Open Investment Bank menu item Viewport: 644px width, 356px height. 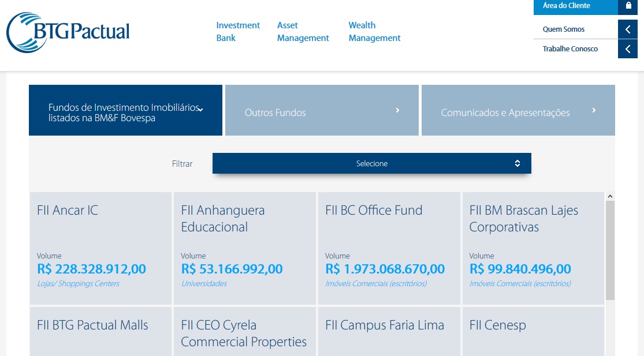pos(238,32)
